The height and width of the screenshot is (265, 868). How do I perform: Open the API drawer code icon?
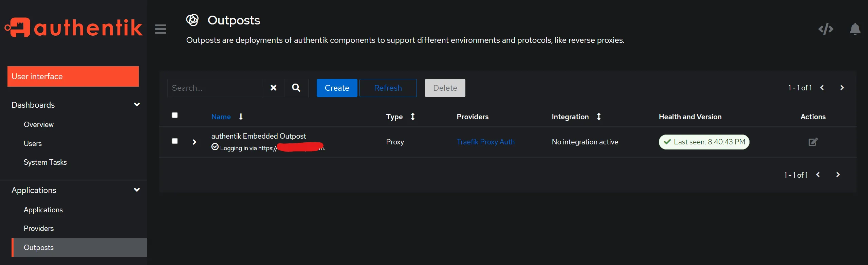click(826, 29)
